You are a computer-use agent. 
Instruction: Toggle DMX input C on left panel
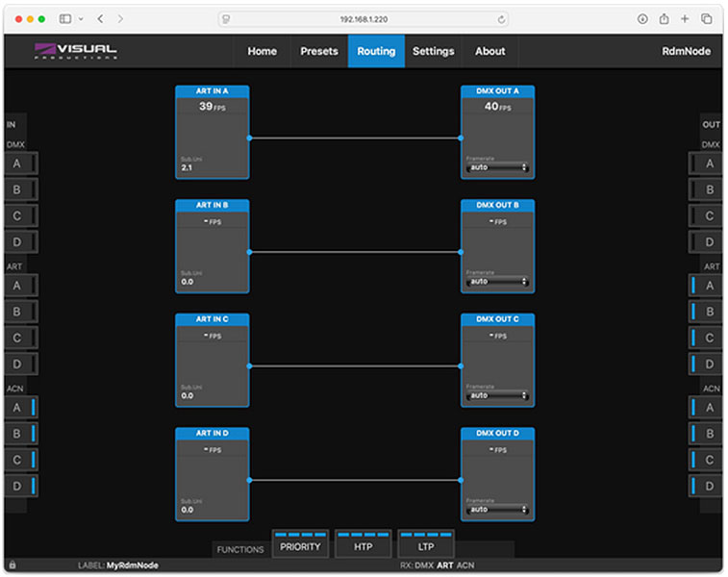(20, 215)
